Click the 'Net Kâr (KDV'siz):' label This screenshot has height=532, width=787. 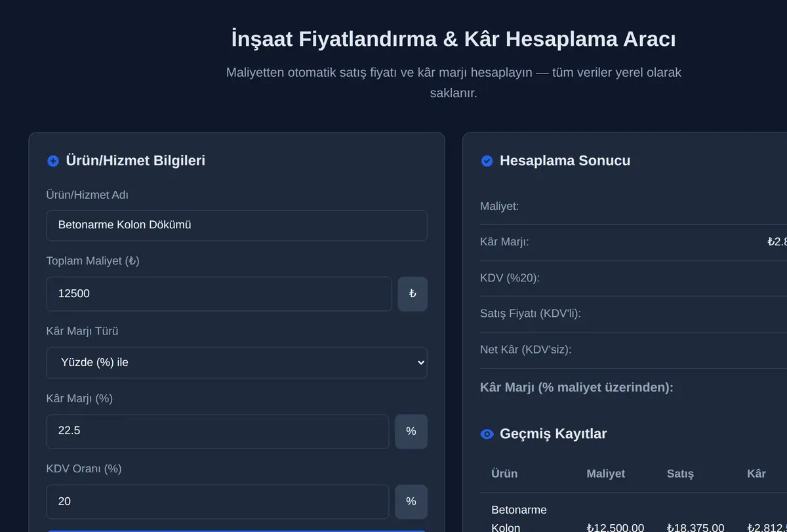pos(526,350)
